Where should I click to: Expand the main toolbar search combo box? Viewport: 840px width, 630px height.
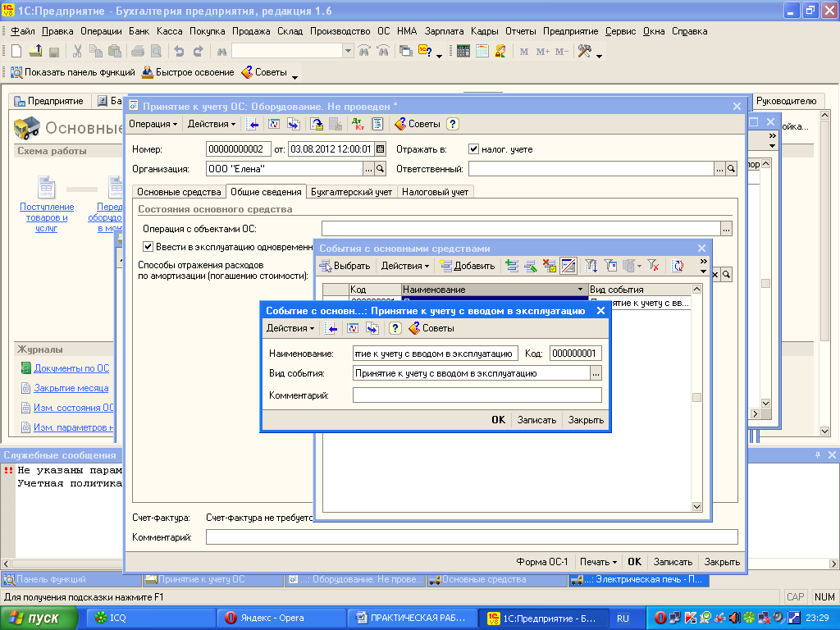pos(348,52)
